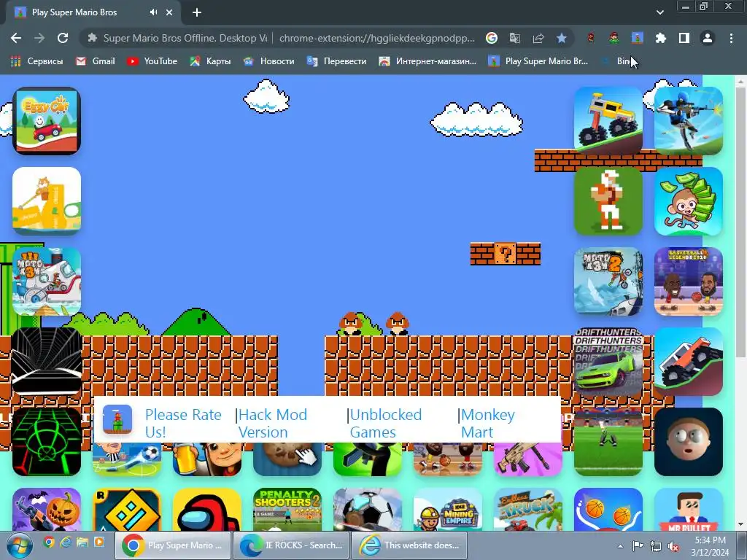Open the Drift Hunters game icon
This screenshot has height=560, width=747.
[x=608, y=362]
